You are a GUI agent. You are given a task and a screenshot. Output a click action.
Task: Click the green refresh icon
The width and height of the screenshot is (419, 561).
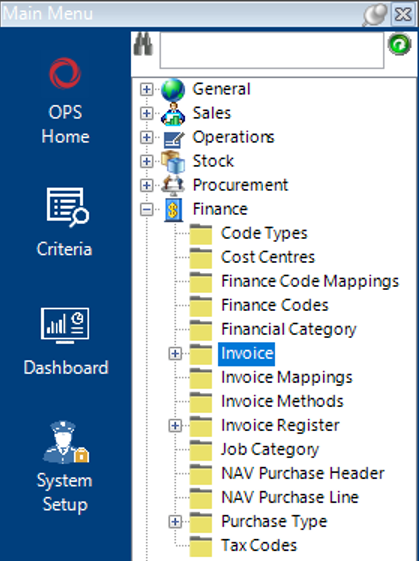400,44
